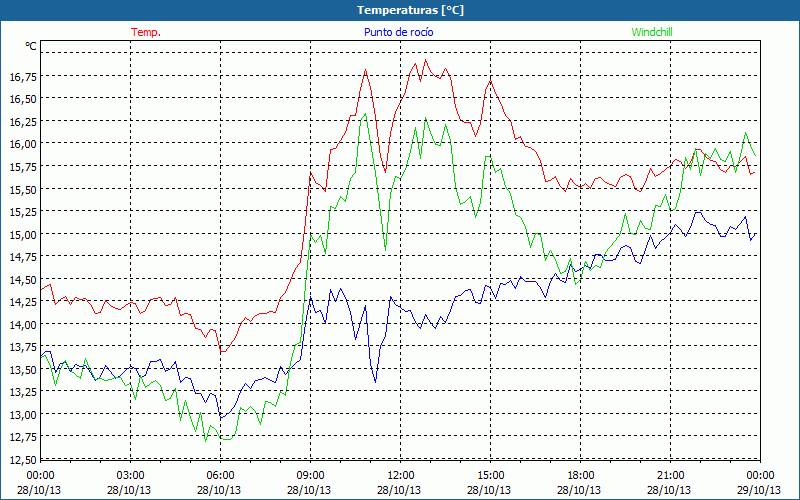Image resolution: width=800 pixels, height=500 pixels.
Task: Click the 28/10/13 date under 12:00
Action: click(x=399, y=490)
